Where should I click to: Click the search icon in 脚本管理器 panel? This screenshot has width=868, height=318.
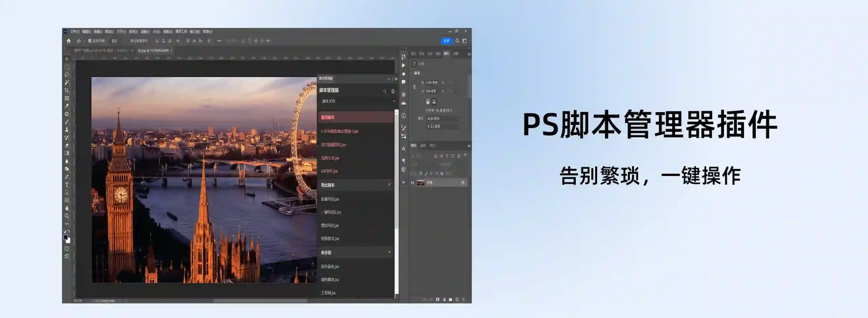point(385,91)
